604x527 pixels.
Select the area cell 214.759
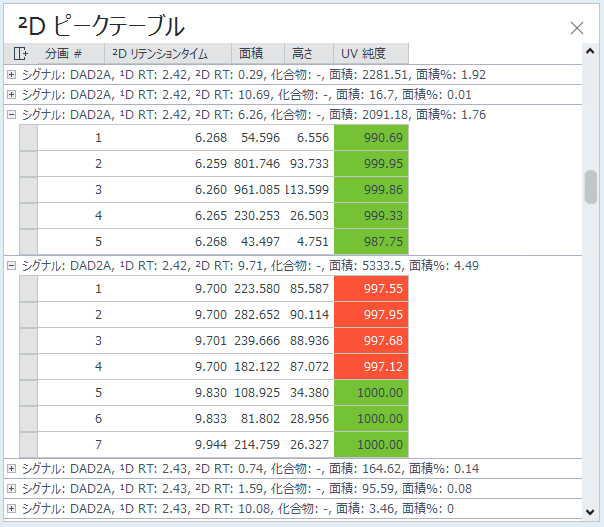(x=257, y=445)
